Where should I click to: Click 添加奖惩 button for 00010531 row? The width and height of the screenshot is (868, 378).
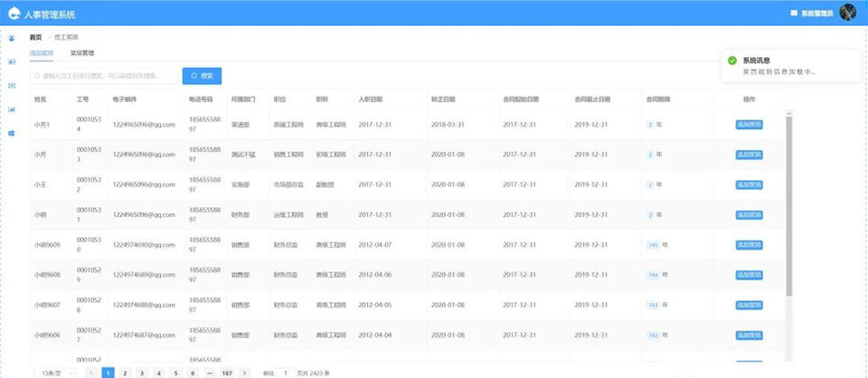[749, 214]
